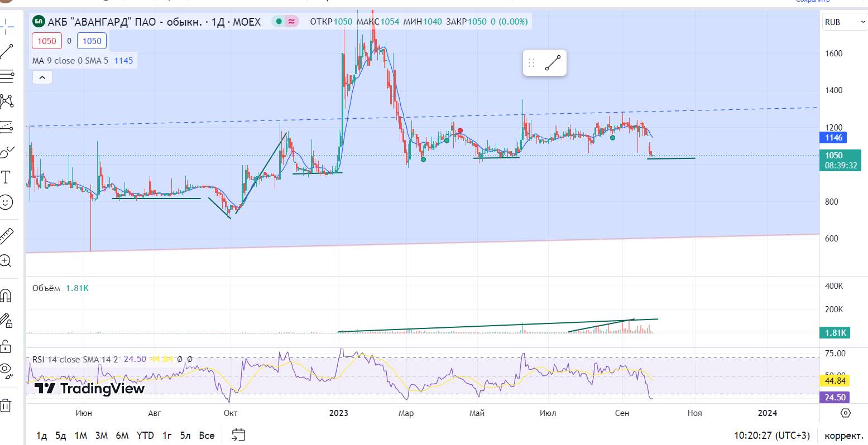Activate the zoom in tool

[6, 261]
